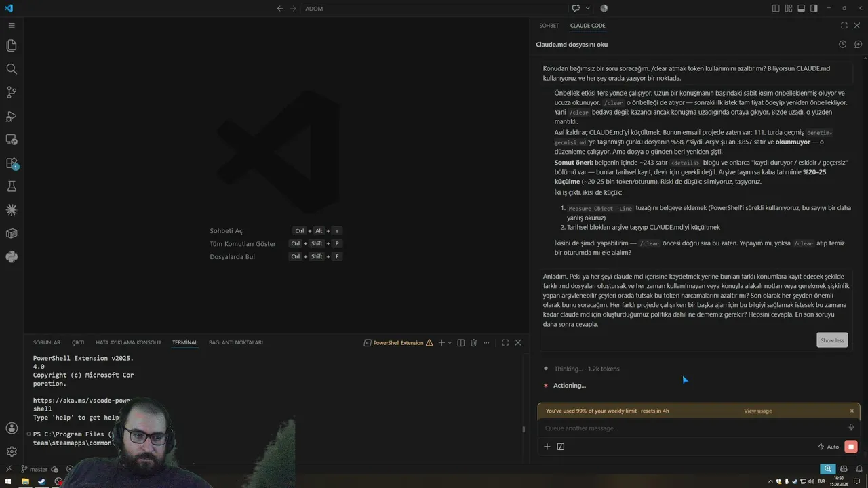The height and width of the screenshot is (488, 868).
Task: Focus the Queue another message input
Action: pos(693,428)
